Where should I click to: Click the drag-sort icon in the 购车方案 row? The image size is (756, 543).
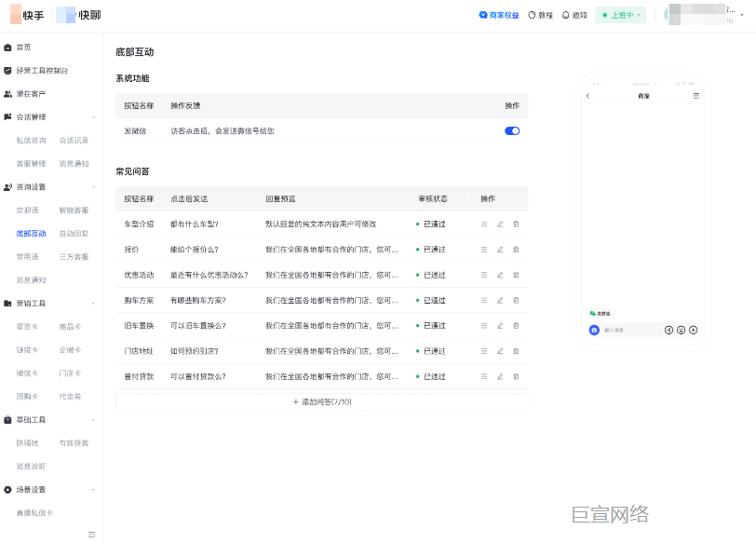484,301
